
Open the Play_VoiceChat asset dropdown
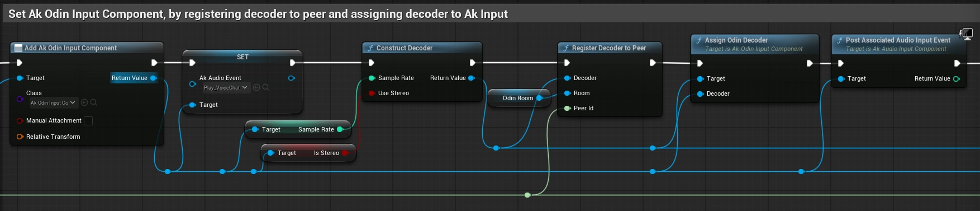pos(226,87)
